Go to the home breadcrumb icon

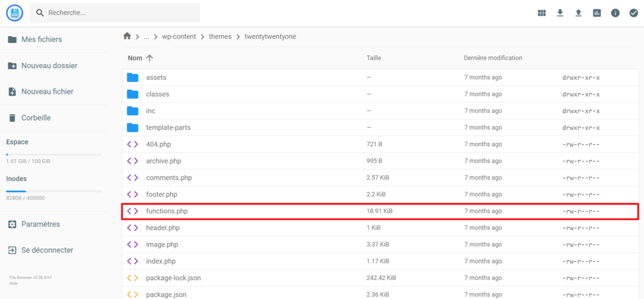click(127, 36)
